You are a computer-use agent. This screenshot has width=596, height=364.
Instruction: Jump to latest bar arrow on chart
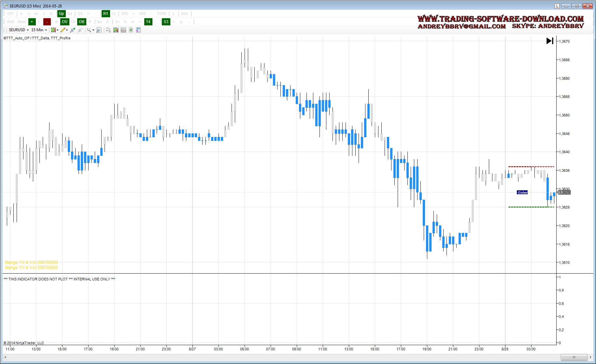tap(550, 41)
